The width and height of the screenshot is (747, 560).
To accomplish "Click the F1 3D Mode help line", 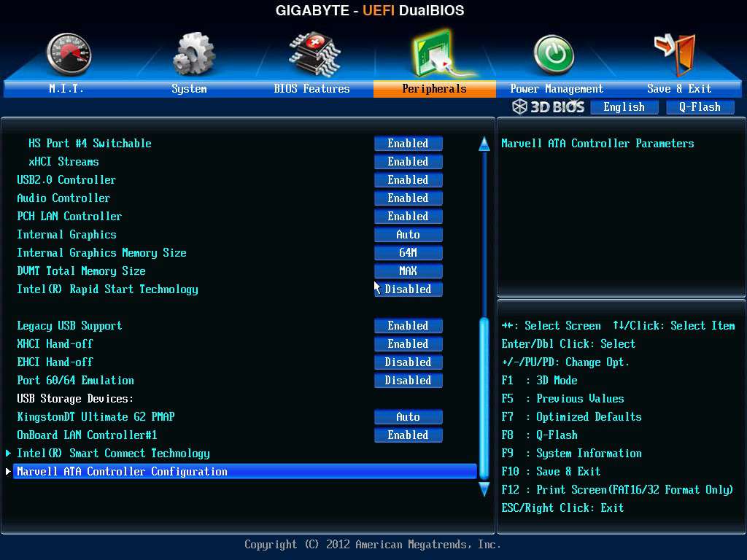I will coord(539,381).
